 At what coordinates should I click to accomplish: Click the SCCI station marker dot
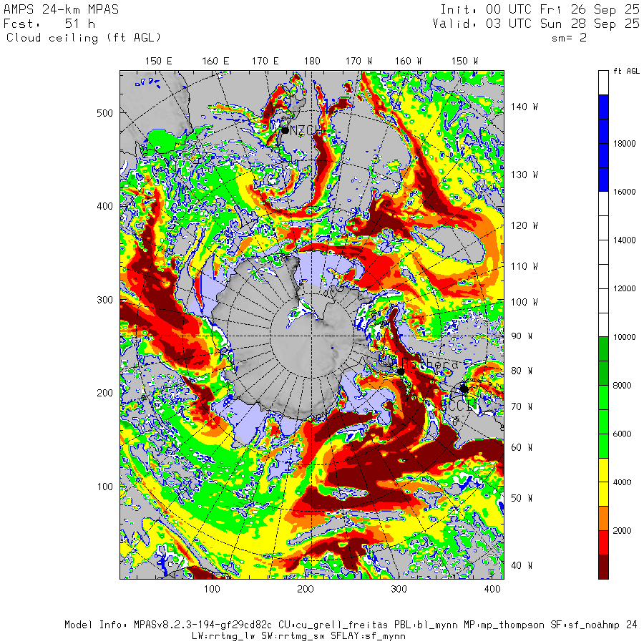pyautogui.click(x=464, y=389)
